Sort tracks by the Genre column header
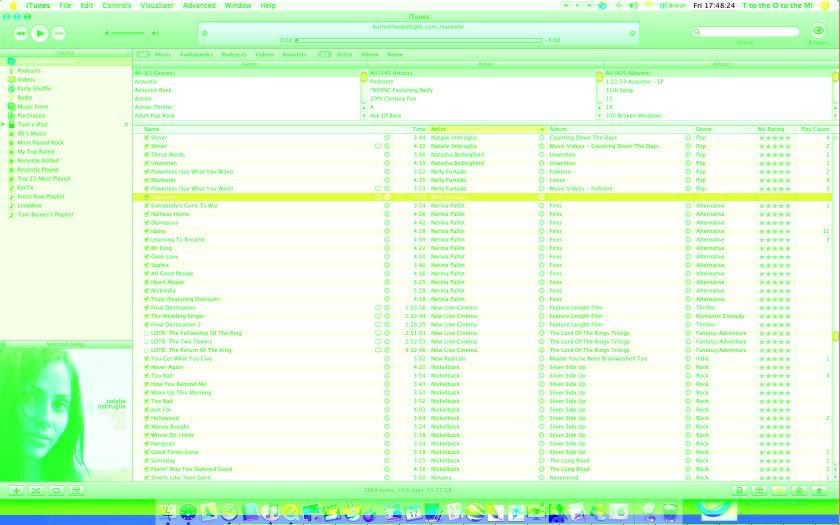840x525 pixels. pyautogui.click(x=724, y=129)
